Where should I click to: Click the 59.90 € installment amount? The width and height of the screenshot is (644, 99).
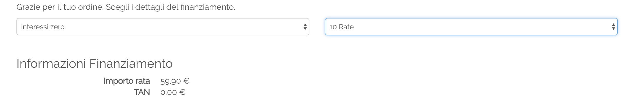click(x=175, y=81)
